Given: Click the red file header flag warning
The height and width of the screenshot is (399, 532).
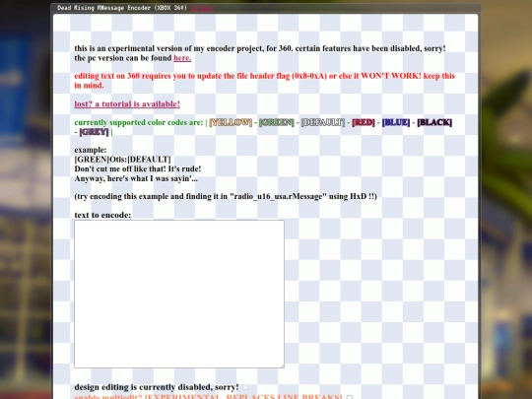Looking at the screenshot, I should pos(265,81).
